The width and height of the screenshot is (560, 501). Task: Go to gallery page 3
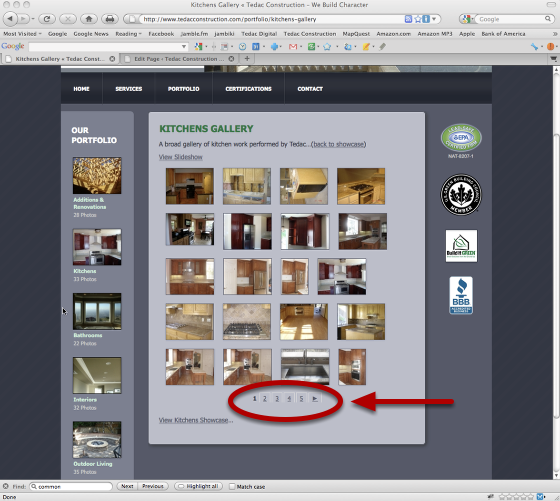277,399
